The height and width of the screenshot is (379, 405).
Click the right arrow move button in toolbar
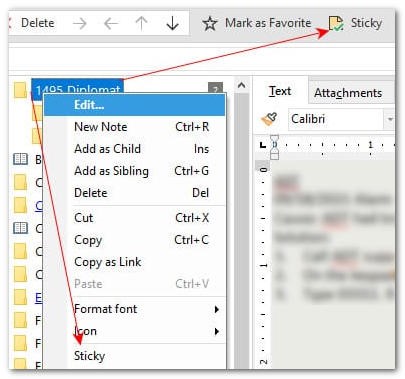click(x=80, y=24)
